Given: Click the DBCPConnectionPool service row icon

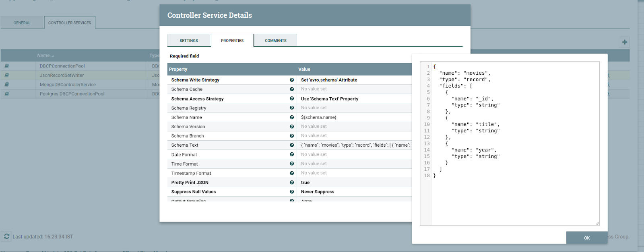Looking at the screenshot, I should [x=7, y=66].
